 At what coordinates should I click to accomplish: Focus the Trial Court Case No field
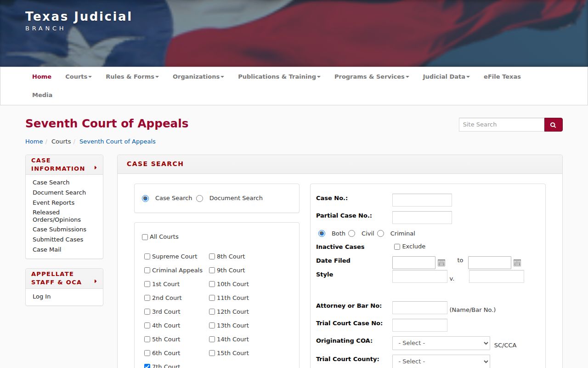[420, 325]
